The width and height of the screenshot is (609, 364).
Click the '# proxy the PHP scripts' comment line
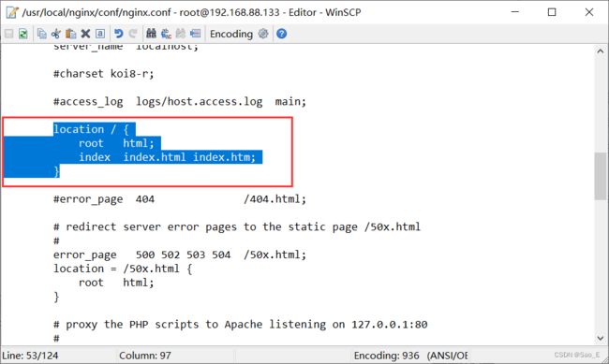pos(241,325)
